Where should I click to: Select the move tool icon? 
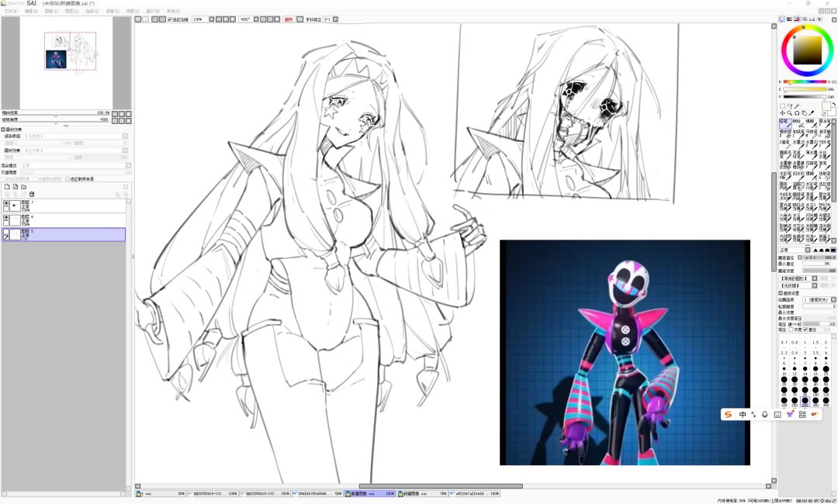tap(782, 113)
